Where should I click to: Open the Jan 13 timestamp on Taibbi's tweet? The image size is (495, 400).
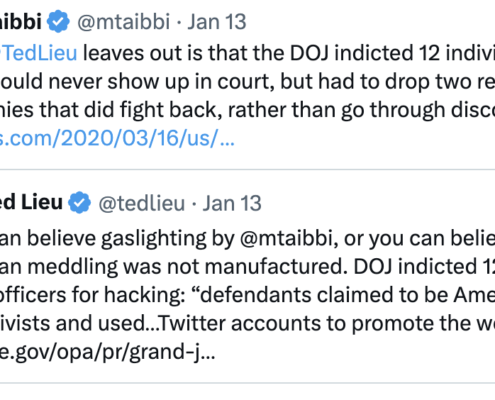[217, 22]
